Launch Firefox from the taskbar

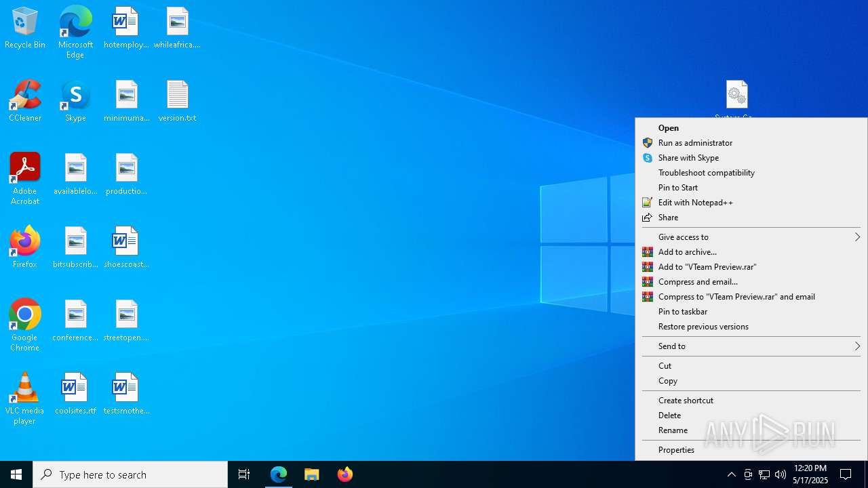pos(345,474)
